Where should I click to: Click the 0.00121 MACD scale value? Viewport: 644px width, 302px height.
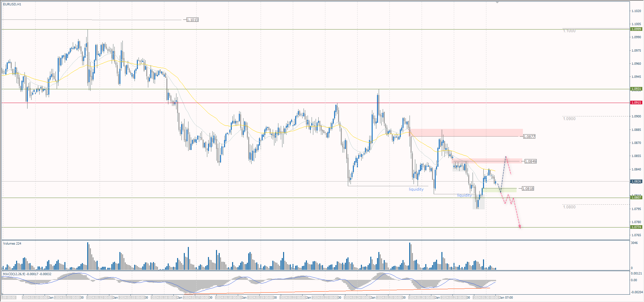pyautogui.click(x=637, y=273)
